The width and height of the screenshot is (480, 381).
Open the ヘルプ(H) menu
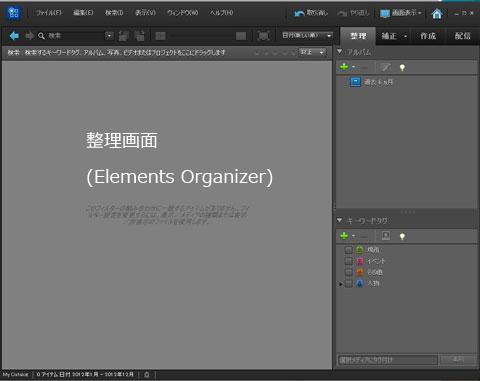(221, 13)
